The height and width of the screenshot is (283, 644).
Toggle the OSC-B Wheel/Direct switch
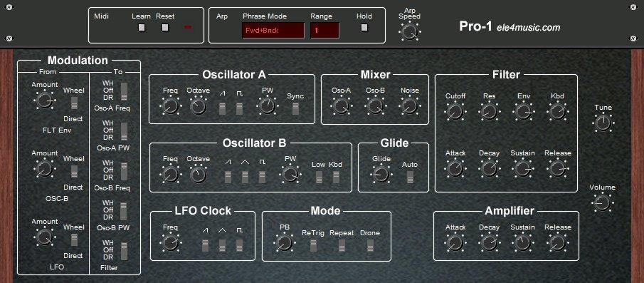74,171
